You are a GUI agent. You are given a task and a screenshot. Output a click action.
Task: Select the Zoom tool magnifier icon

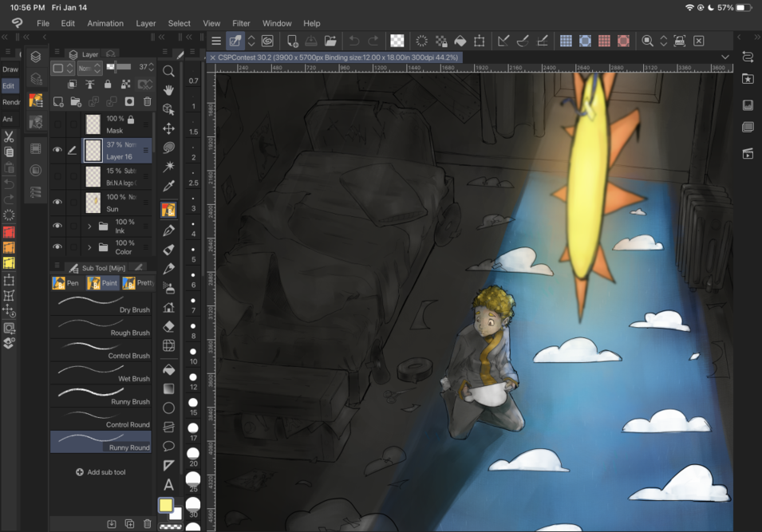(168, 72)
